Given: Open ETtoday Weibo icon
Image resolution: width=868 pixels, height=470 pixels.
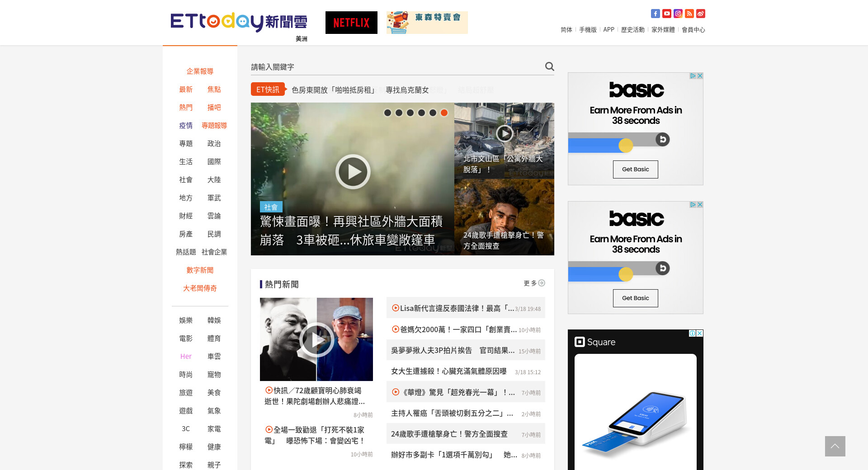Looking at the screenshot, I should 700,14.
